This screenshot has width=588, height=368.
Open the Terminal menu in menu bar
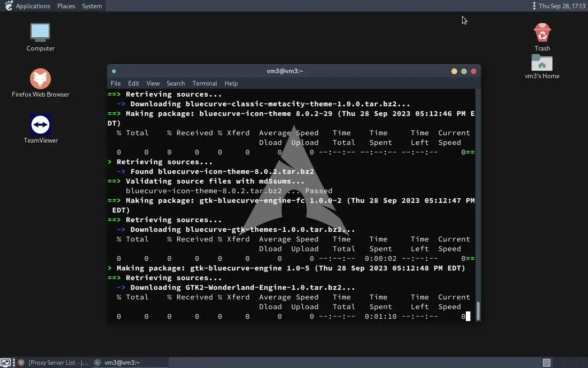click(205, 83)
